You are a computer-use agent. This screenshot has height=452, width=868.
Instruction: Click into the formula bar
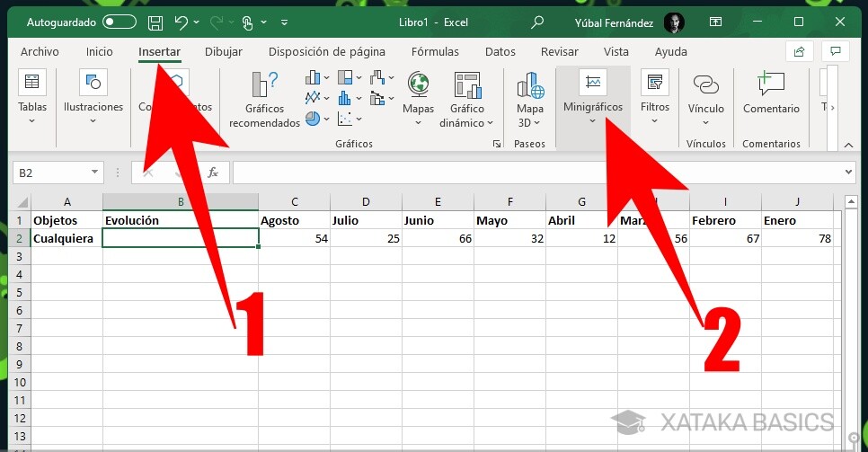[537, 173]
